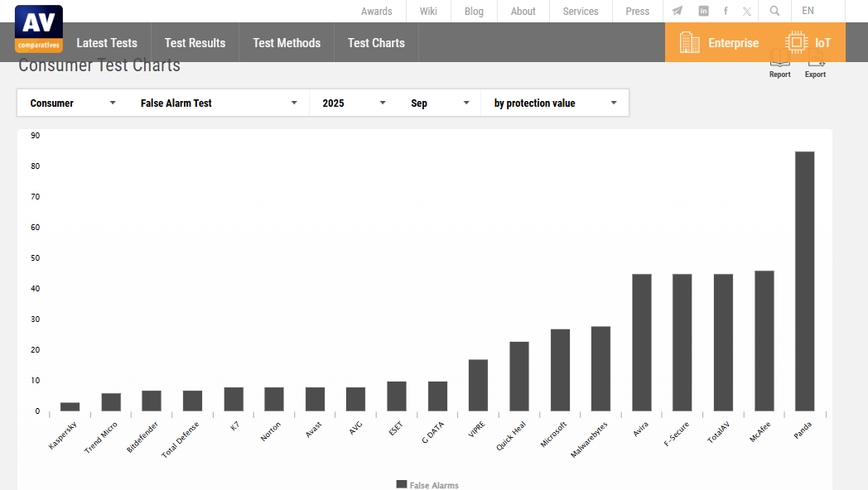This screenshot has width=868, height=490.
Task: Click the McAfee bar in chart
Action: [764, 341]
